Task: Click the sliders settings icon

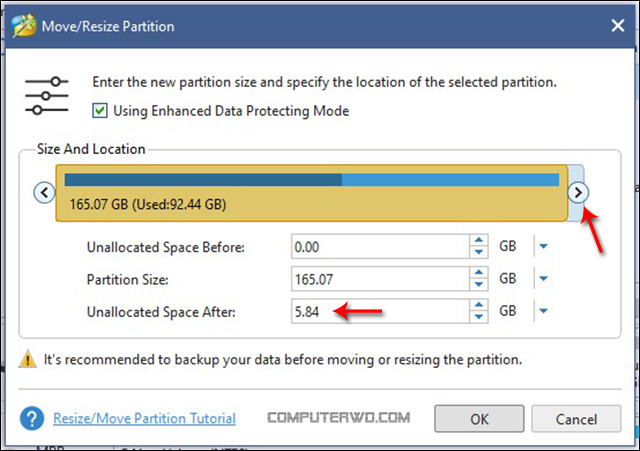Action: pos(47,96)
